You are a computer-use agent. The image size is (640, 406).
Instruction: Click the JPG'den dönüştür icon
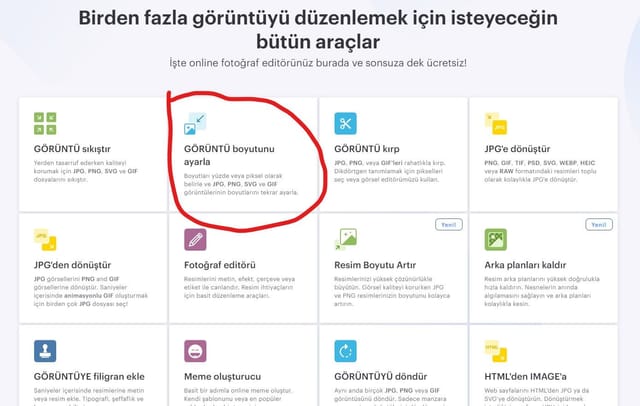[x=45, y=240]
